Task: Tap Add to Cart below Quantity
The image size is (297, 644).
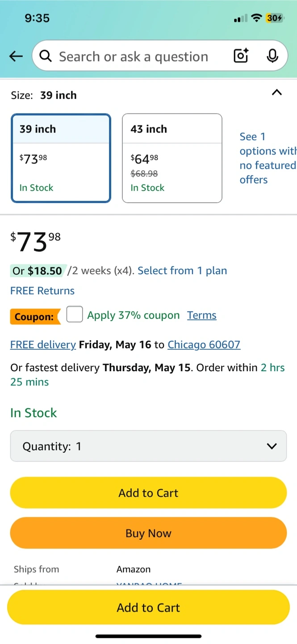Action: tap(148, 493)
